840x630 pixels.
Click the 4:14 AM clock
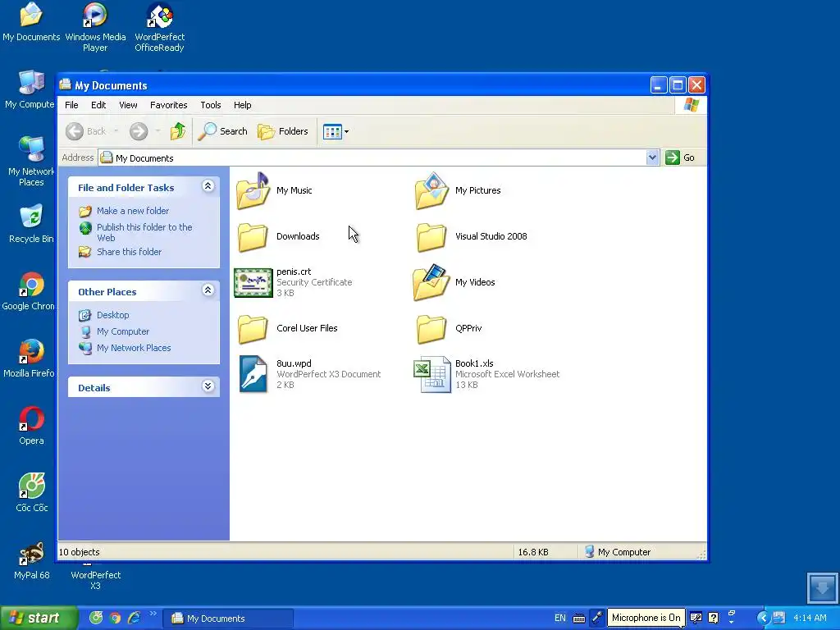pyautogui.click(x=810, y=619)
